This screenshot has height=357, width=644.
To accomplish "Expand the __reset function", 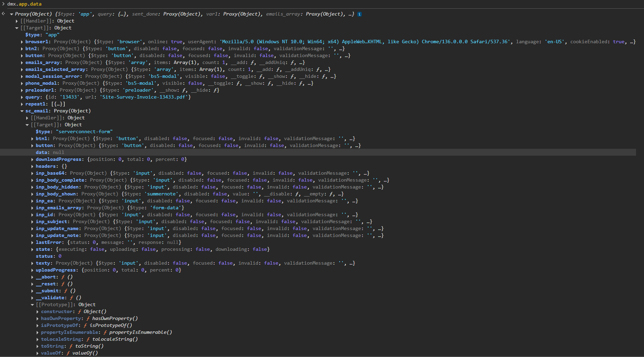I will (32, 284).
